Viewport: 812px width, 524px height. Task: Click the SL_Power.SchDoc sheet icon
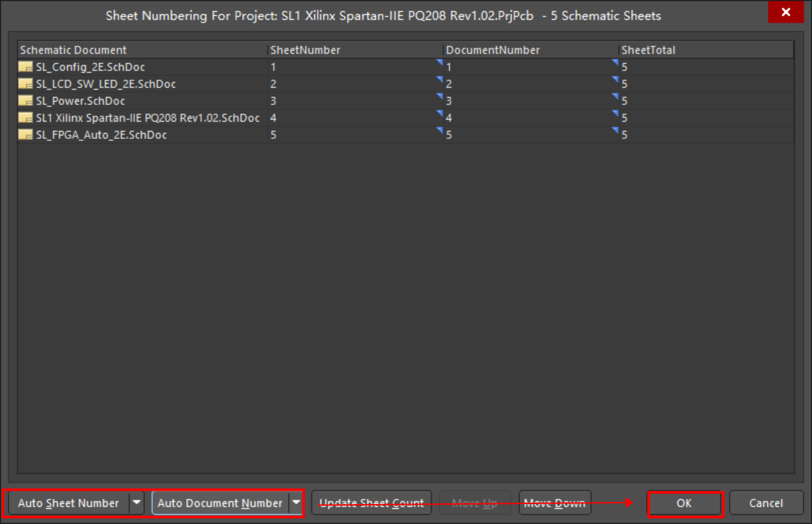coord(25,101)
